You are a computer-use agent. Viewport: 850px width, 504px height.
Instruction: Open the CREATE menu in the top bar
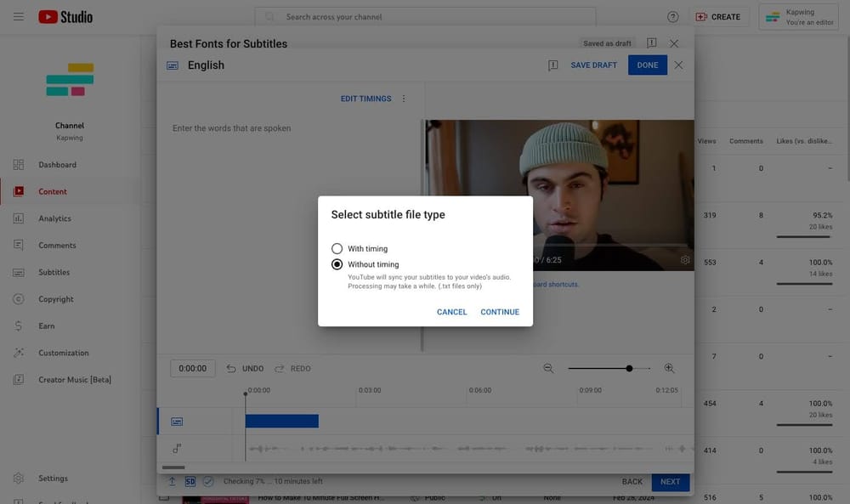(719, 15)
